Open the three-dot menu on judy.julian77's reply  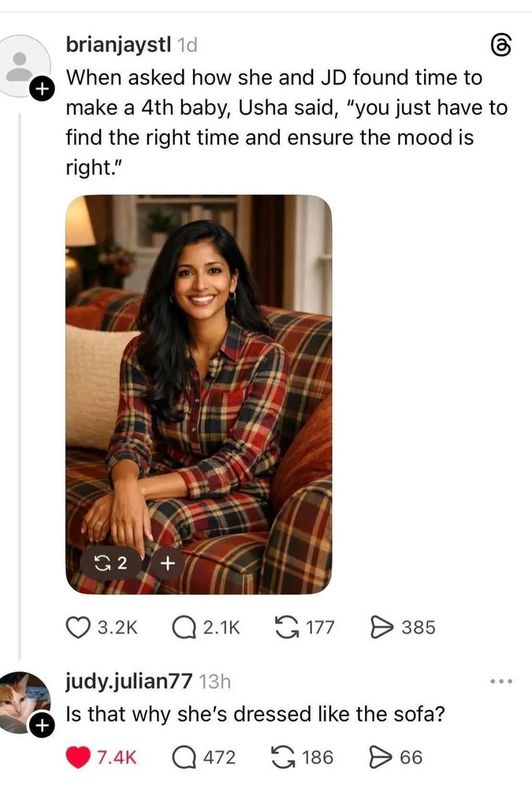[501, 682]
